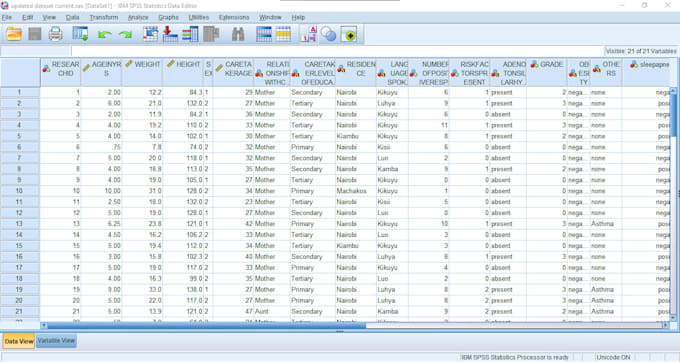Open Use Variable Sets overlapping circles icon
Image resolution: width=680 pixels, height=362 pixels.
(x=328, y=34)
